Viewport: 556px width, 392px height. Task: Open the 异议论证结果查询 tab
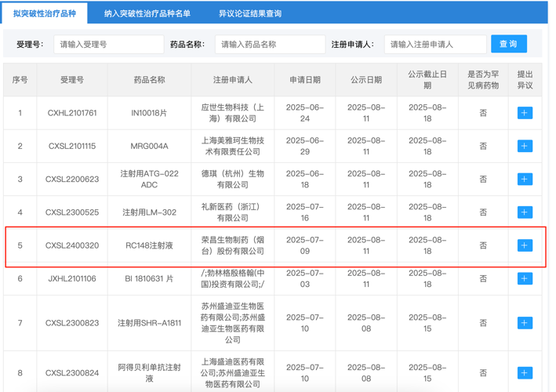coord(250,13)
